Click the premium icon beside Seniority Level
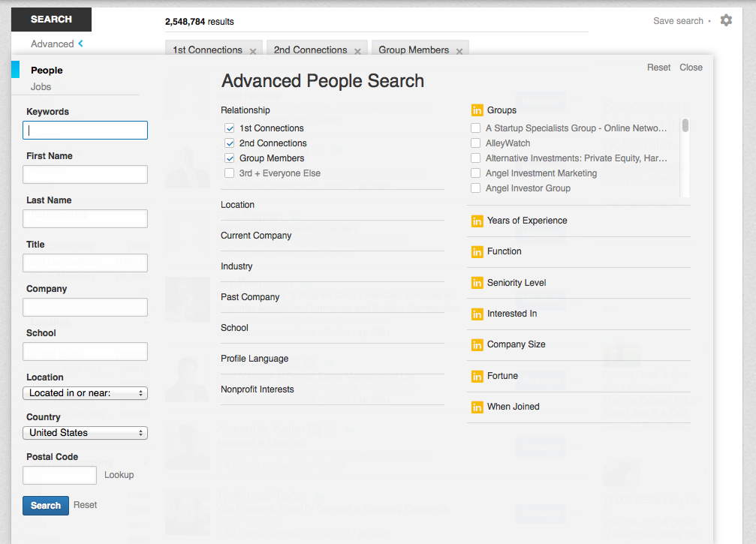This screenshot has width=756, height=544. [x=477, y=283]
